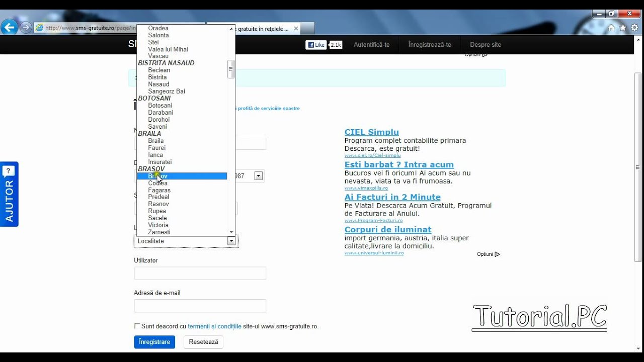Click the dropdown list scroll down arrow

tap(231, 232)
